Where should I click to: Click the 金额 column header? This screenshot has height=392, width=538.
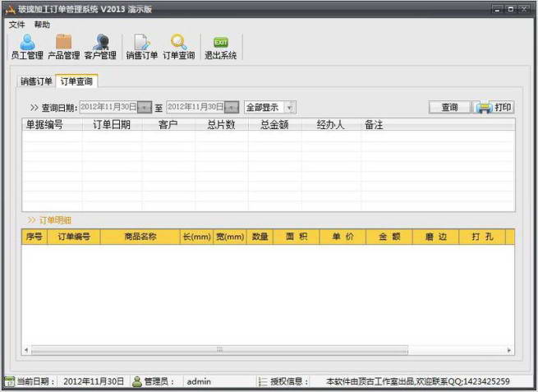coord(389,237)
